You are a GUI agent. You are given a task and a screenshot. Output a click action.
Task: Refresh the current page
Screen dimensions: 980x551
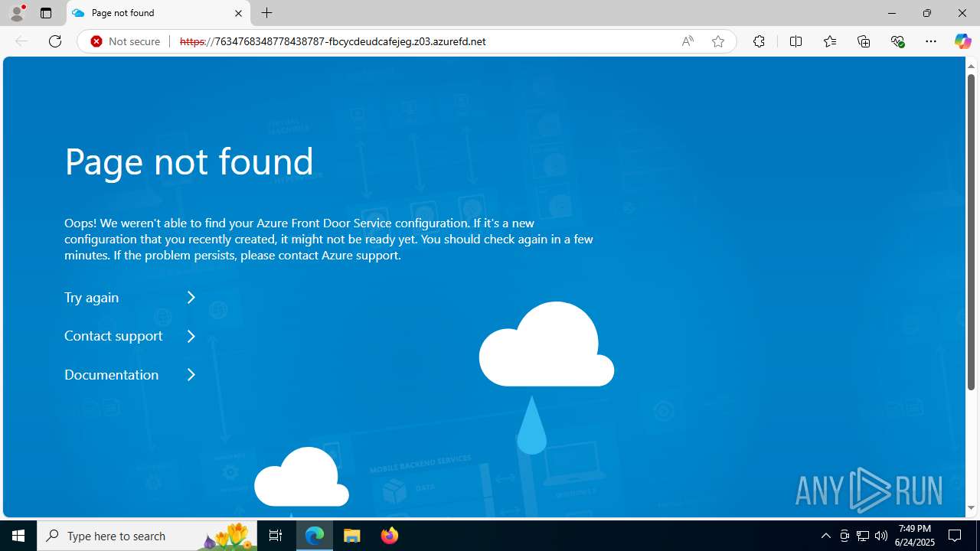[55, 41]
